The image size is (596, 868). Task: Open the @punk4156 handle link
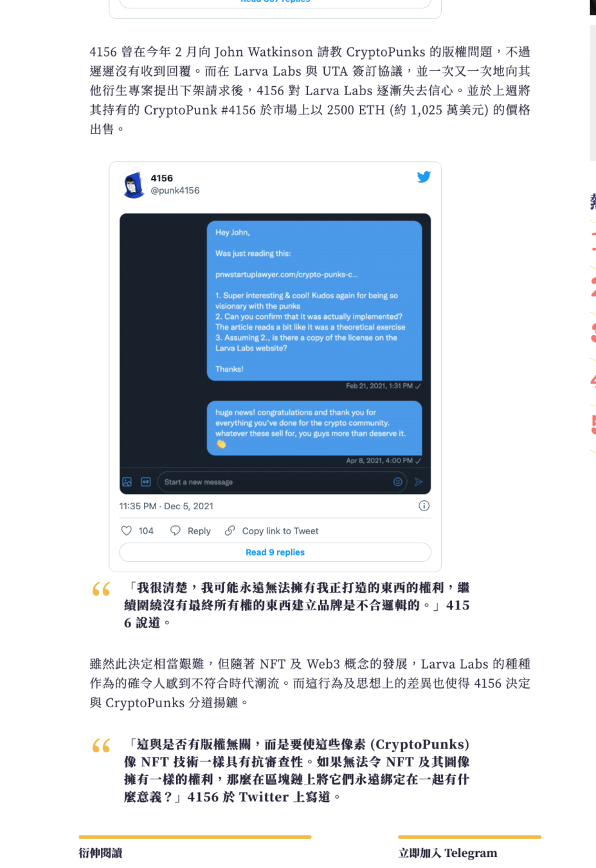point(175,190)
